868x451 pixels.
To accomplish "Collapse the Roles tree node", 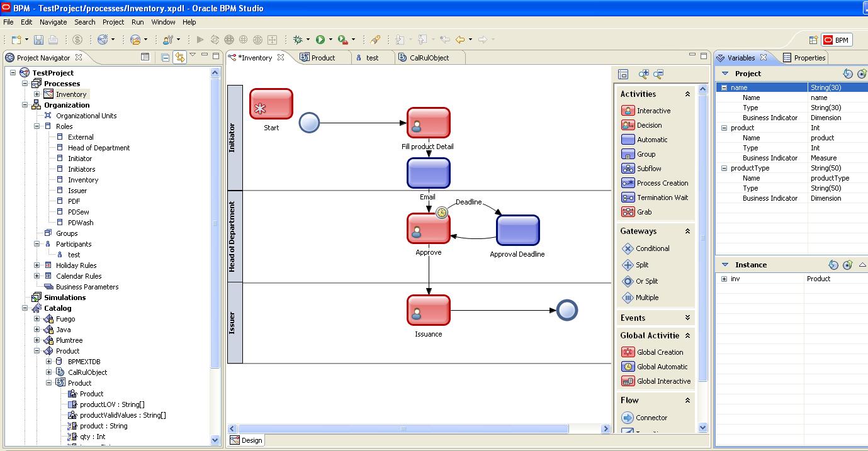I will [37, 126].
